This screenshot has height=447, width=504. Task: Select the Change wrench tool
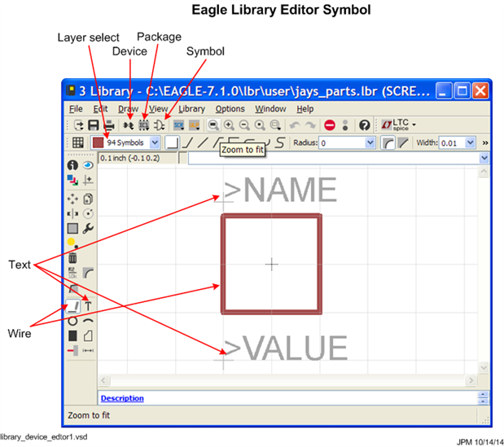(88, 229)
